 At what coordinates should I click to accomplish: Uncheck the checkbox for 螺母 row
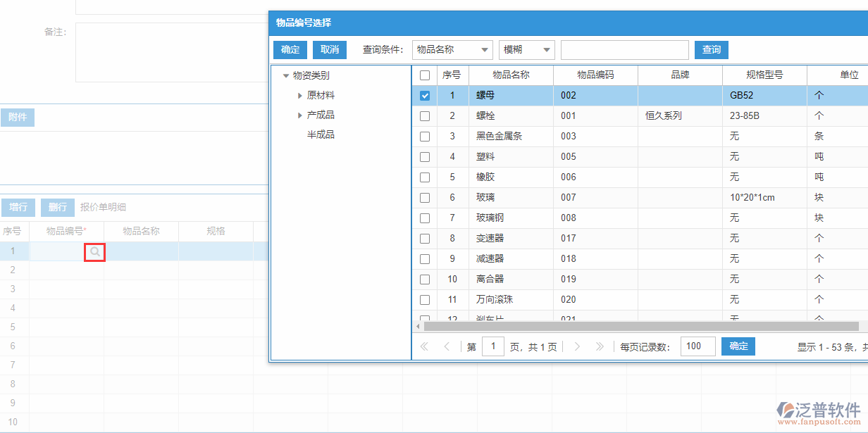[425, 95]
